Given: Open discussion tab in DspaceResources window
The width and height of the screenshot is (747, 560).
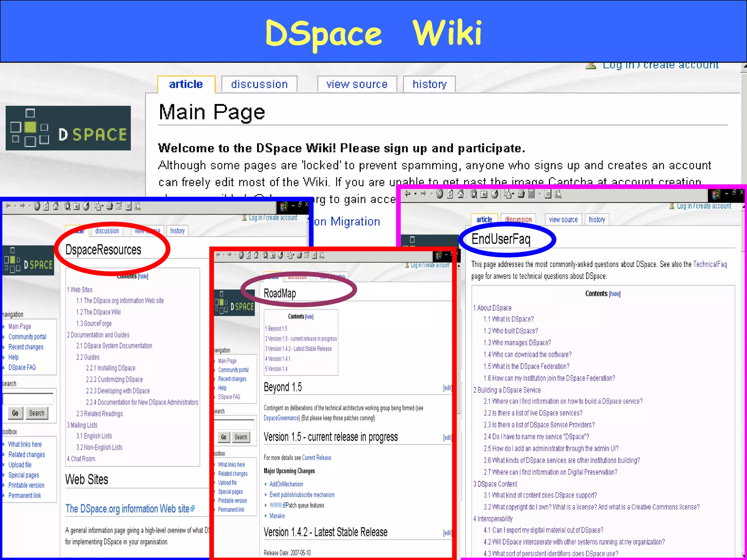Looking at the screenshot, I should tap(107, 231).
